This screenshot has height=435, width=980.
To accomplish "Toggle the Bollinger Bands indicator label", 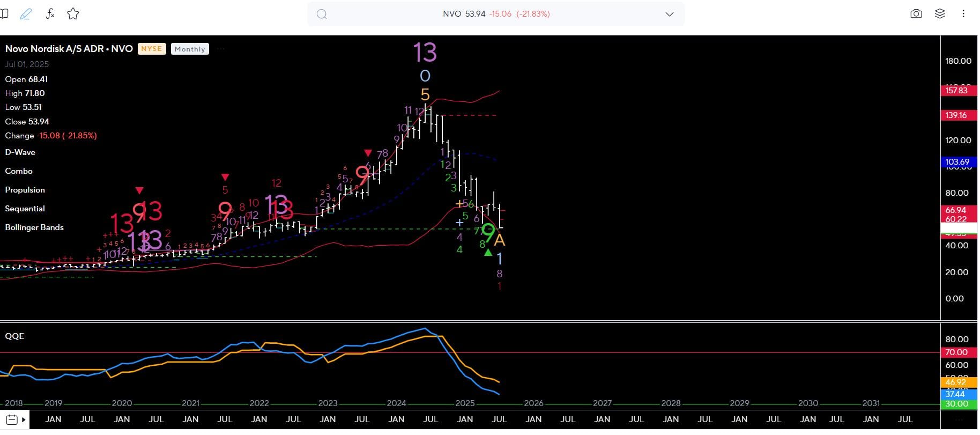I will 34,227.
